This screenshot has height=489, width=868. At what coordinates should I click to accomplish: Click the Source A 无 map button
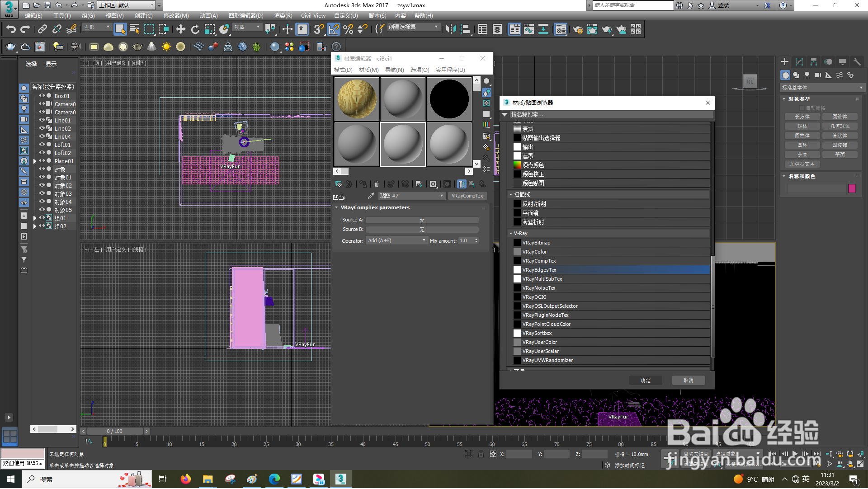pos(422,220)
